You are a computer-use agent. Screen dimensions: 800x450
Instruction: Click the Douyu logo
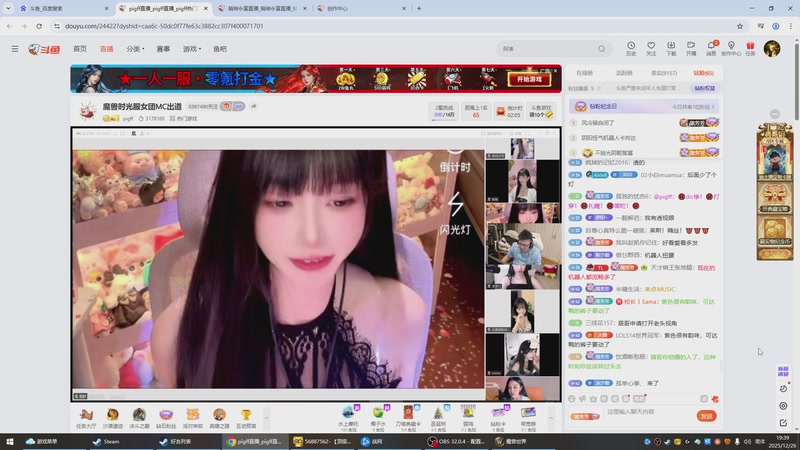[x=44, y=49]
